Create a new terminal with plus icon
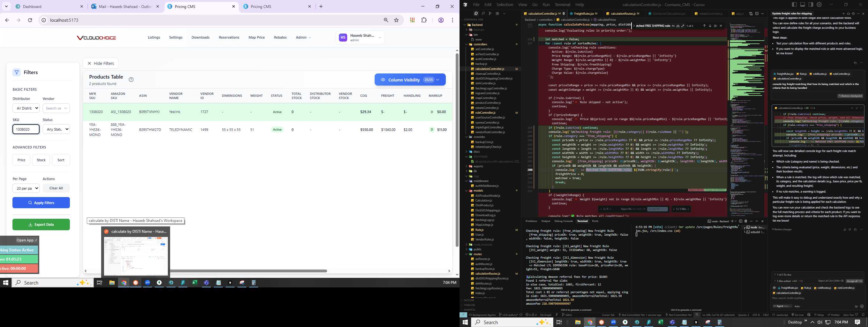 pyautogui.click(x=733, y=221)
